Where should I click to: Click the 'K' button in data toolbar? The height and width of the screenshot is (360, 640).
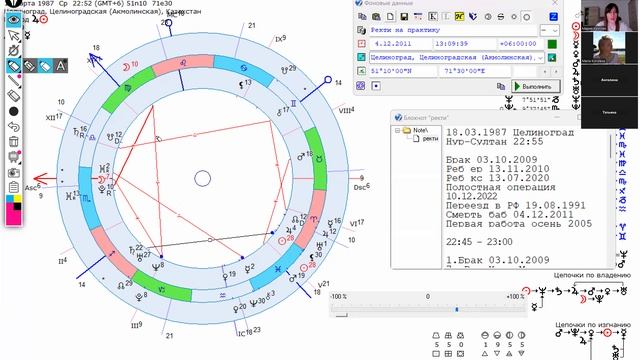pos(433,17)
